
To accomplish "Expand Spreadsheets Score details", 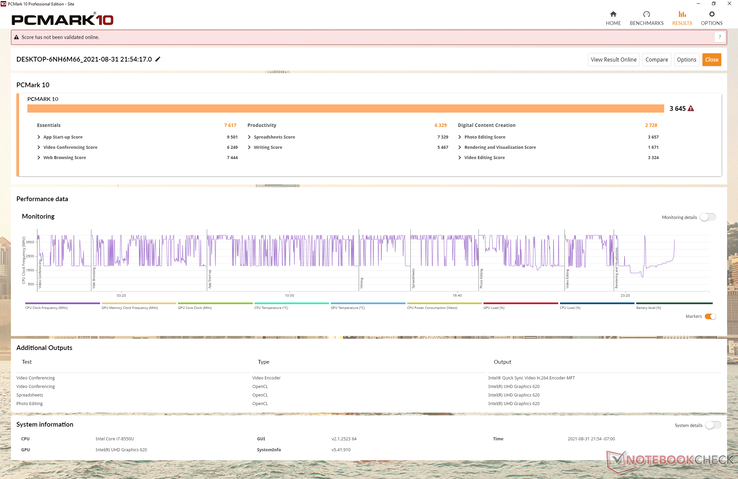I will (250, 137).
